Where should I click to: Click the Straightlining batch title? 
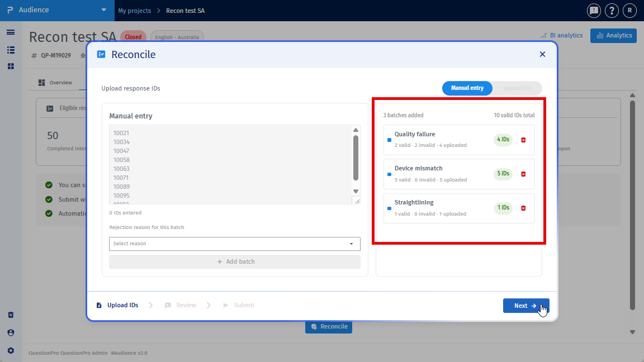click(x=414, y=202)
